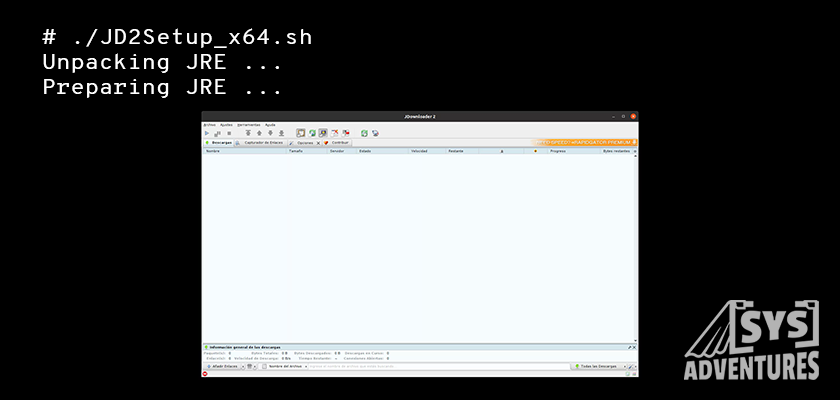Click the update check globe icon
Image resolution: width=840 pixels, height=400 pixels.
[375, 133]
